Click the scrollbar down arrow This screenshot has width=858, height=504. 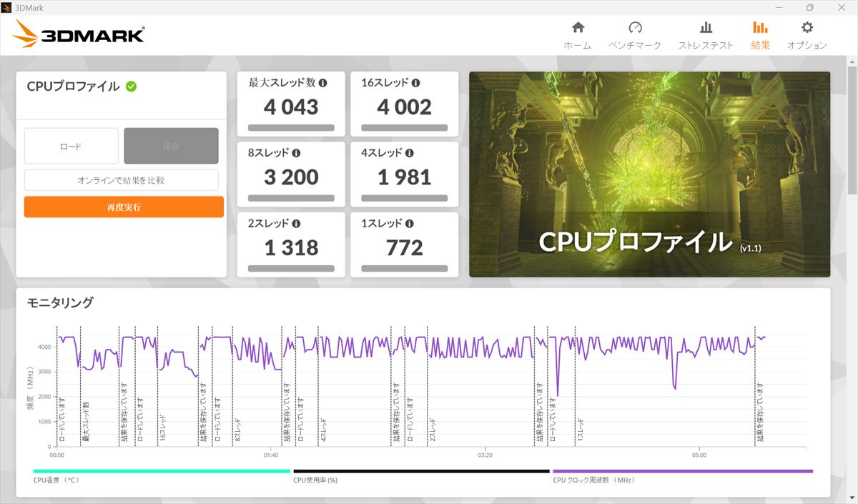click(x=852, y=498)
